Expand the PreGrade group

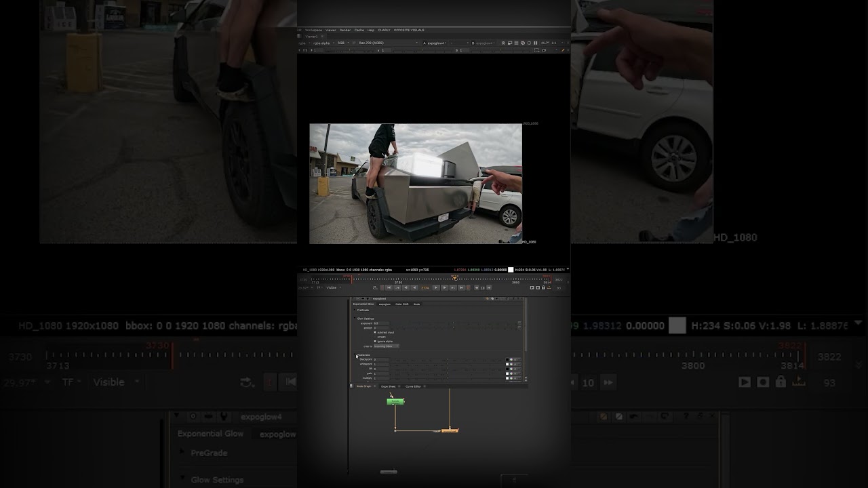(355, 310)
